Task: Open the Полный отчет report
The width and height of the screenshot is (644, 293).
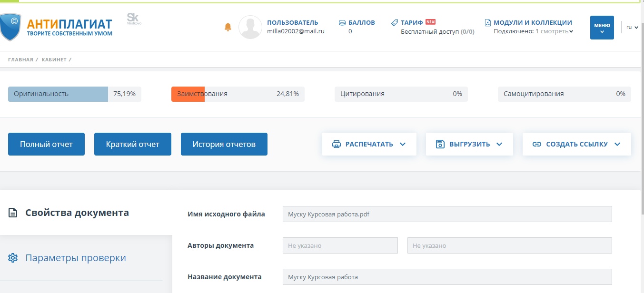Action: click(46, 144)
